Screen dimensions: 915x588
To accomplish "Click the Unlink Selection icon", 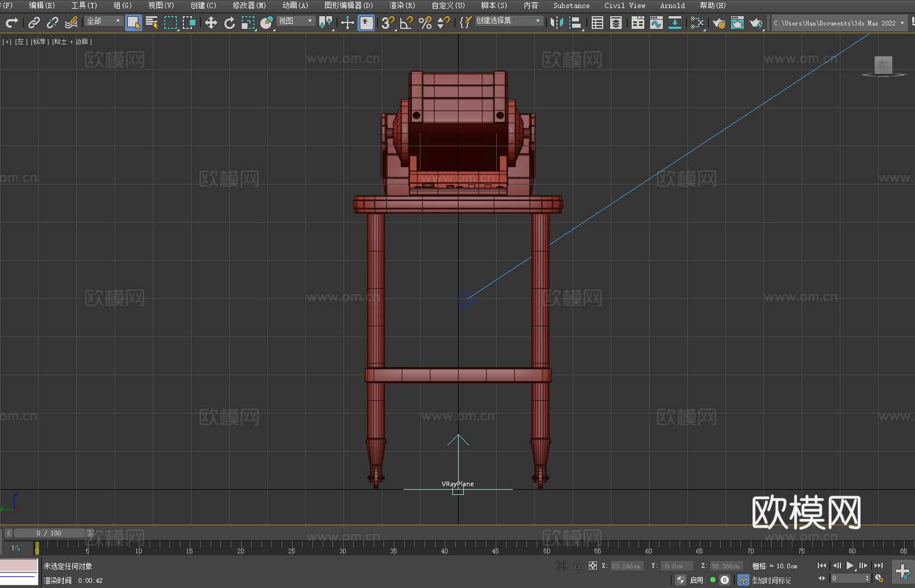I will tap(53, 23).
